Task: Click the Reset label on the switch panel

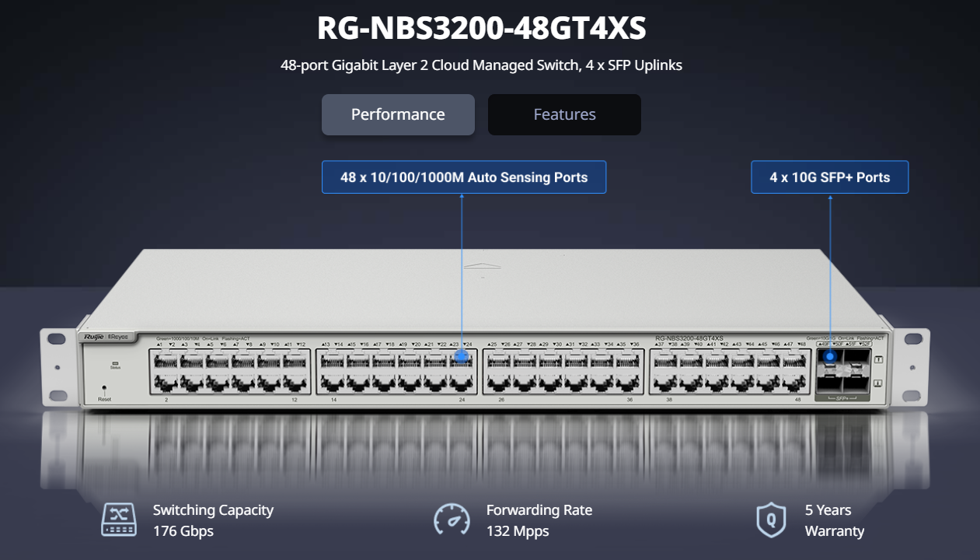Action: pos(105,399)
